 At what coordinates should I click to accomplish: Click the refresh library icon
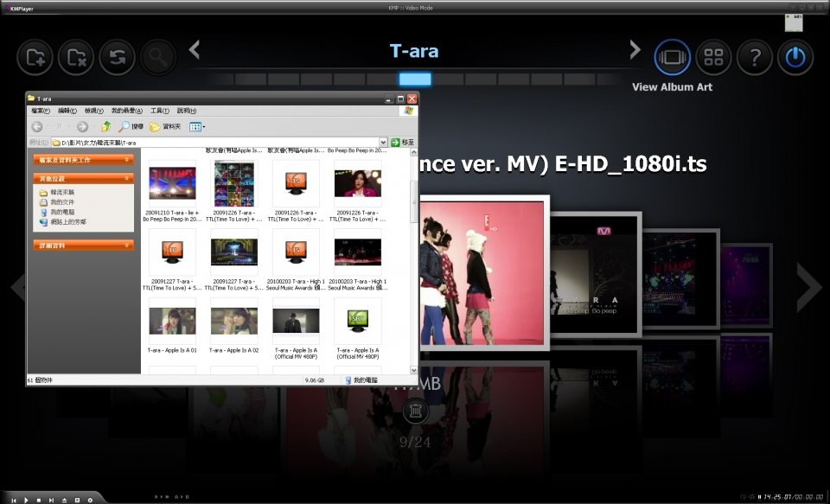click(117, 57)
